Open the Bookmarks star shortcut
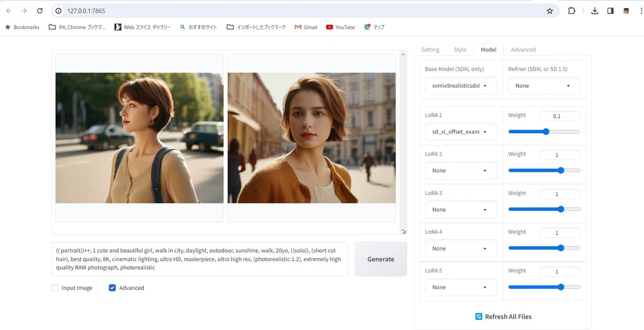Image resolution: width=644 pixels, height=330 pixels. [x=22, y=27]
